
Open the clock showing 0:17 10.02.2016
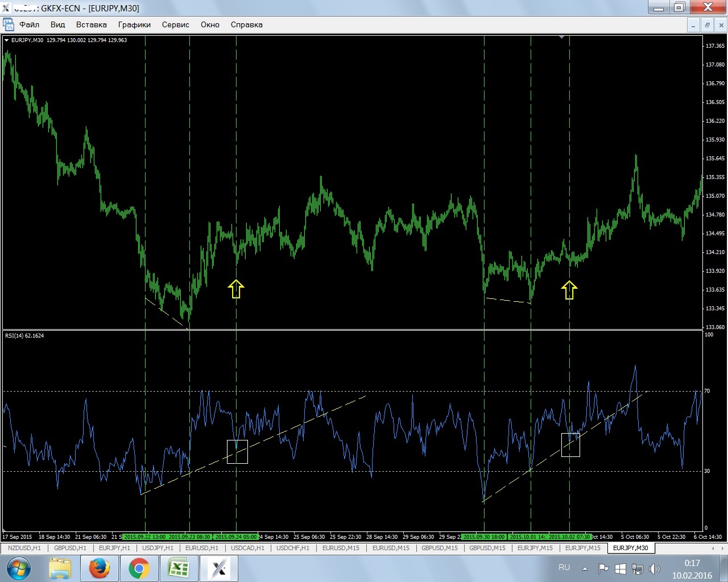692,569
